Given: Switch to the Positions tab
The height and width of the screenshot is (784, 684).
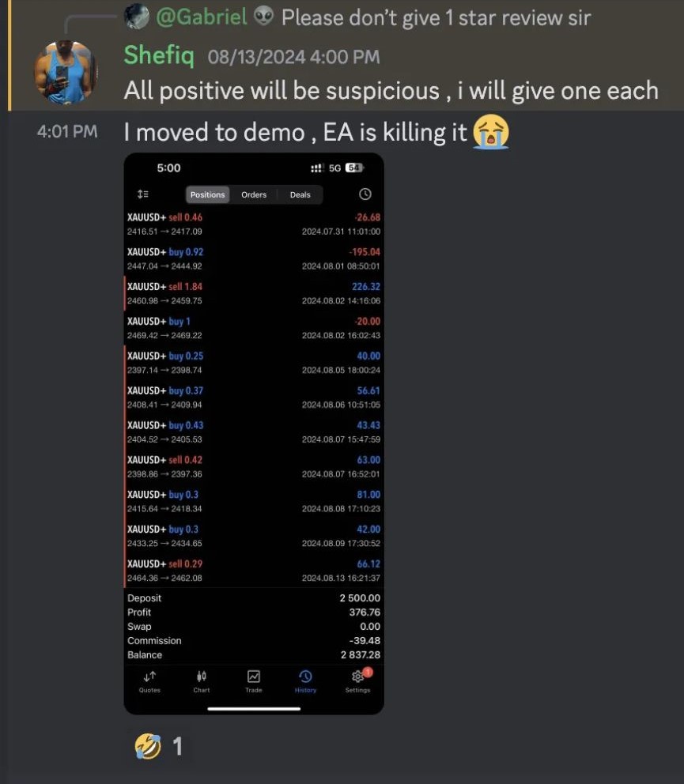Looking at the screenshot, I should (x=208, y=194).
